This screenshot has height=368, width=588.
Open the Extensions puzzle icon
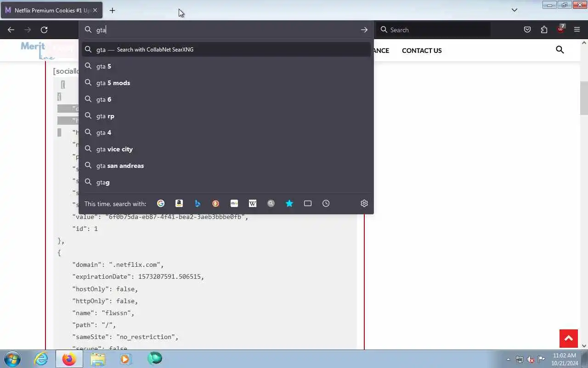click(544, 30)
